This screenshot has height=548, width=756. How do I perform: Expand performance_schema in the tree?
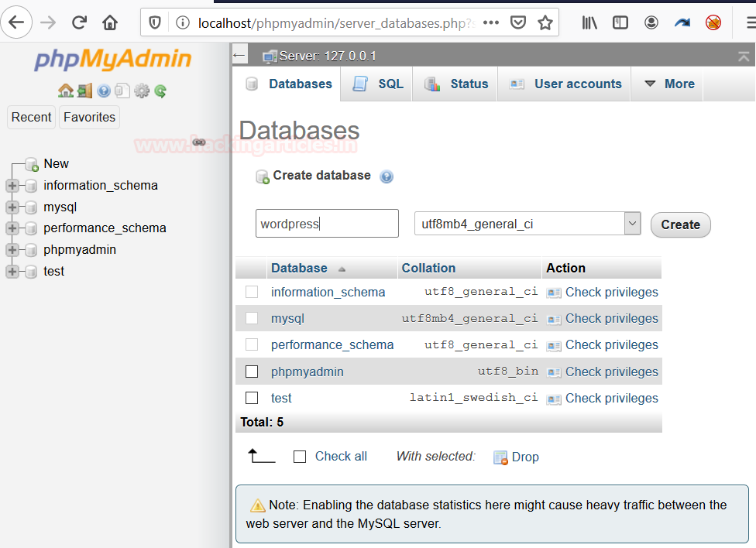point(12,228)
